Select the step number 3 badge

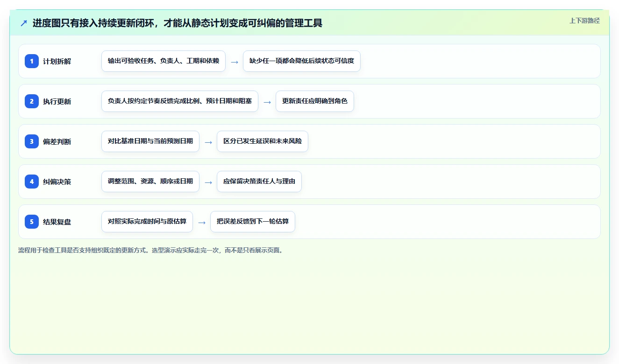point(32,141)
